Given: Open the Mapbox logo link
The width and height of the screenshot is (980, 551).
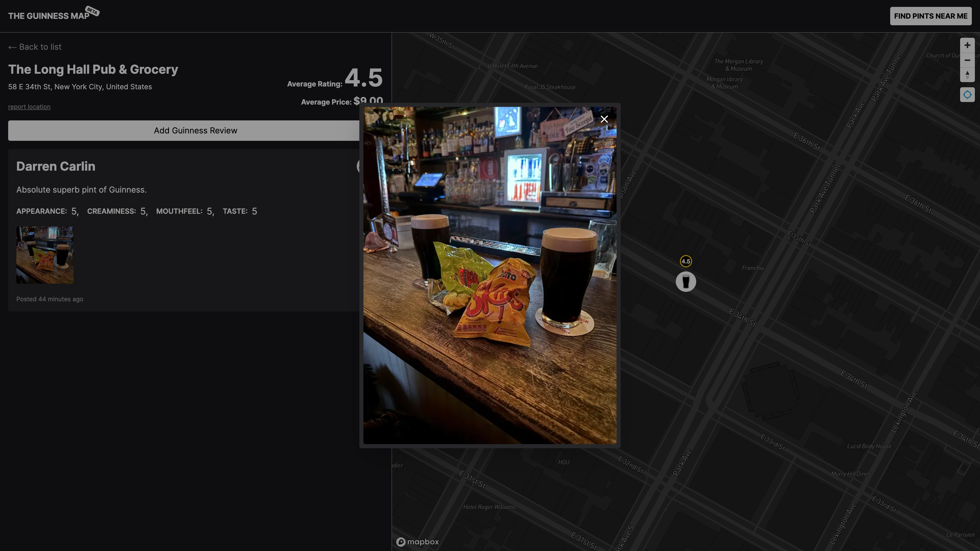Looking at the screenshot, I should pyautogui.click(x=417, y=542).
